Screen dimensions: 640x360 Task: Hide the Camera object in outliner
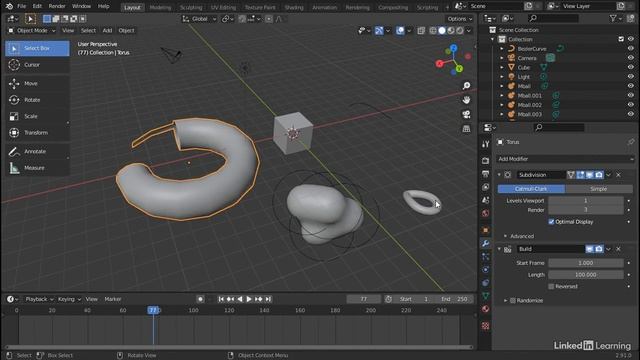[631, 58]
